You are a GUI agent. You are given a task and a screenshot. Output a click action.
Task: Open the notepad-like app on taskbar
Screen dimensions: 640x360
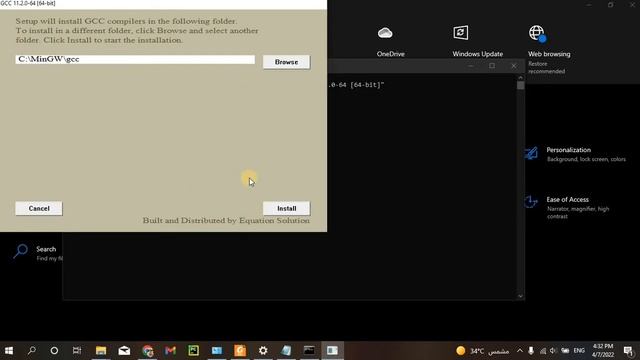[286, 351]
